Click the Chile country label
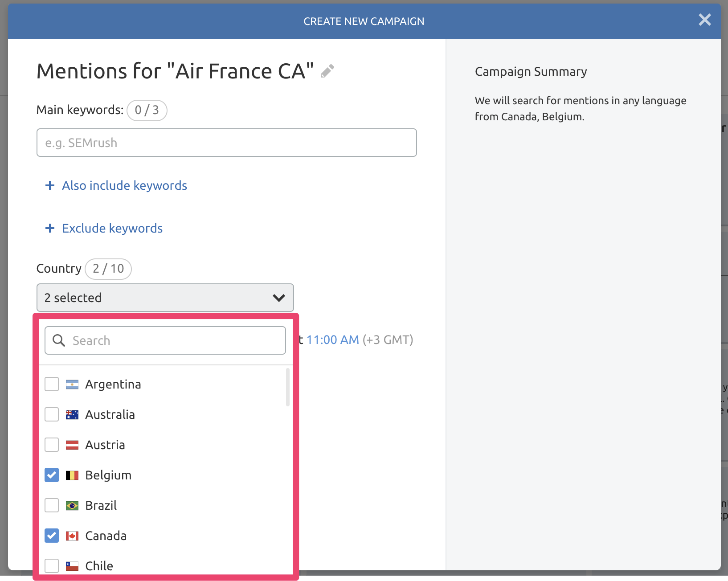Viewport: 728px width, 581px height. tap(99, 566)
